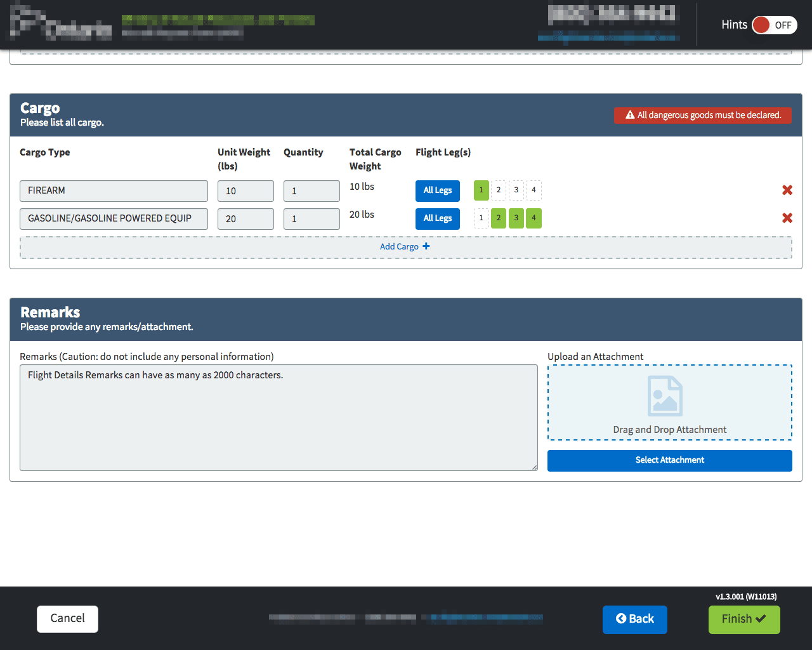
Task: Click the Select Attachment button
Action: (669, 461)
